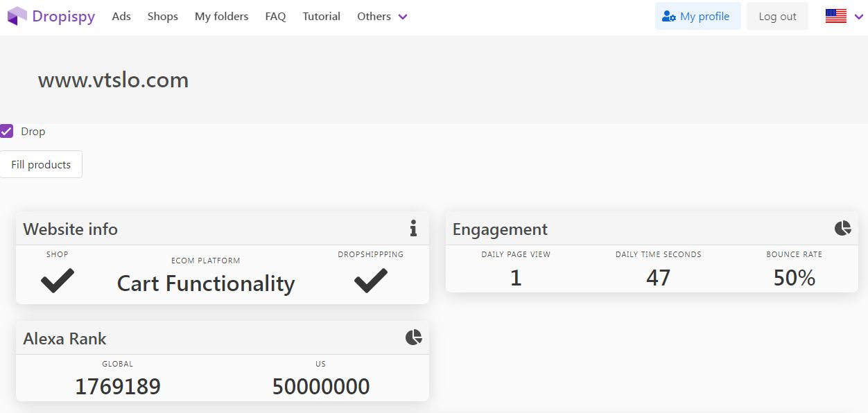
Task: Click the Dropispy purple logo
Action: point(15,15)
